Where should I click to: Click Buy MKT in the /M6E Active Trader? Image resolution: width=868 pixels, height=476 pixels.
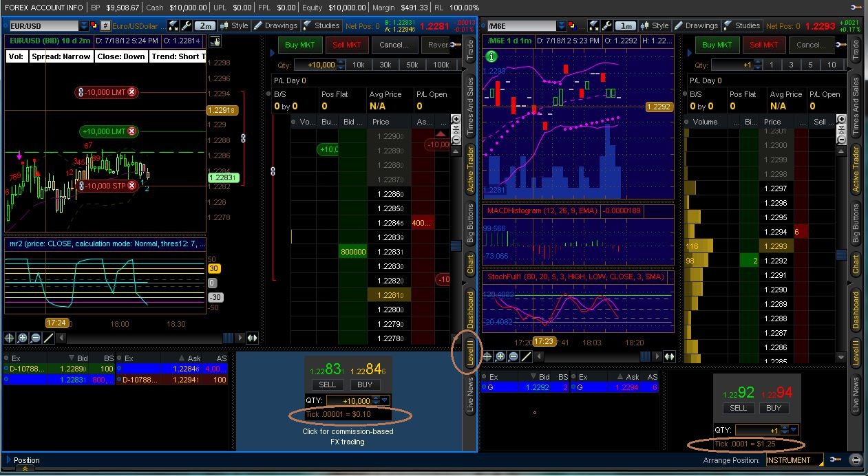717,45
